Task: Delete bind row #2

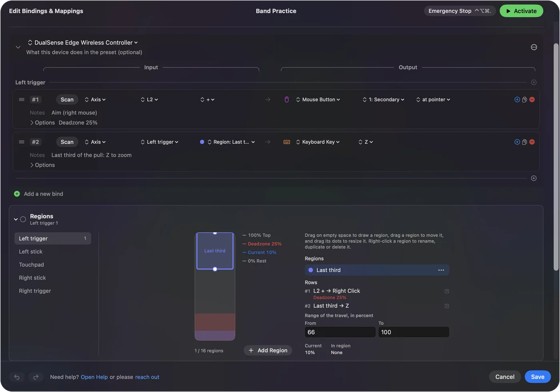Action: coord(532,142)
